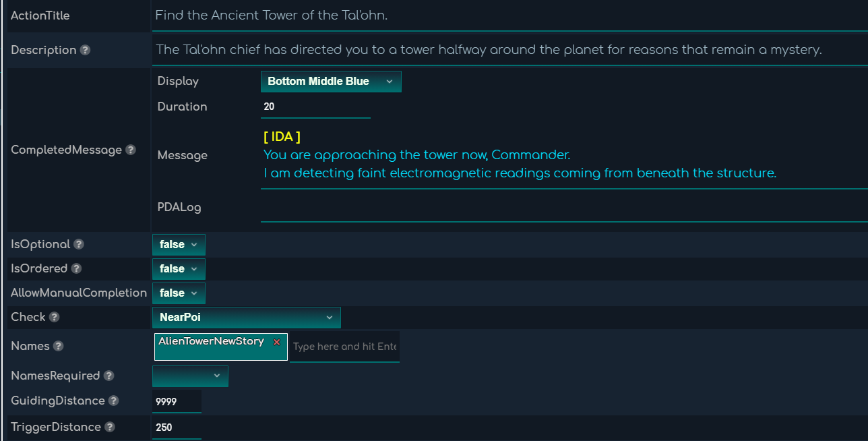Click help icon next to IsOrdered
The width and height of the screenshot is (868, 441).
(x=76, y=269)
